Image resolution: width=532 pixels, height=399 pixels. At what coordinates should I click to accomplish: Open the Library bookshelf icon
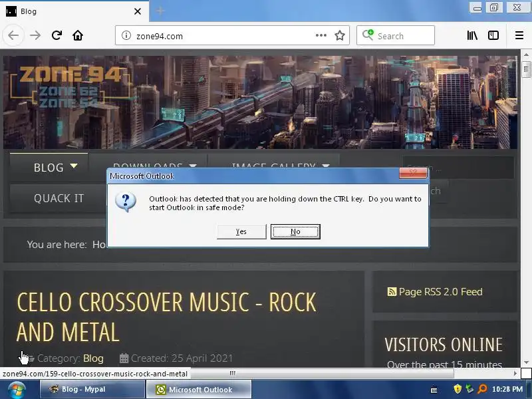coord(472,35)
